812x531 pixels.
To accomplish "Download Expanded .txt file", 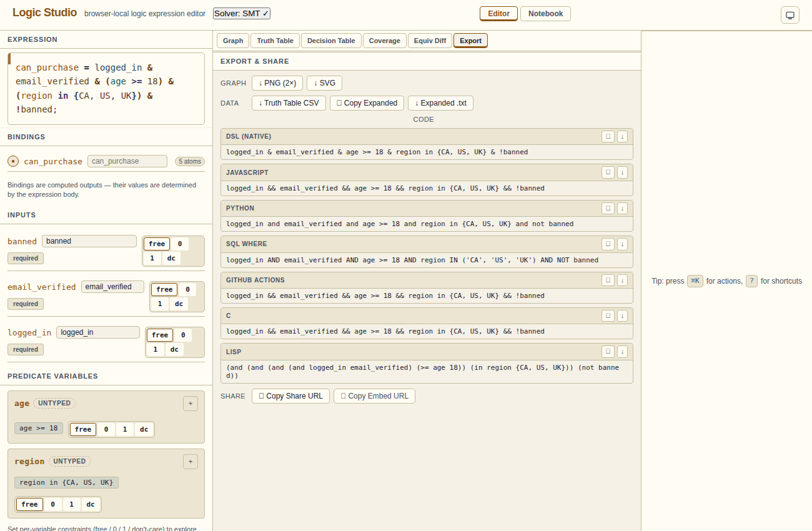I will tap(440, 103).
